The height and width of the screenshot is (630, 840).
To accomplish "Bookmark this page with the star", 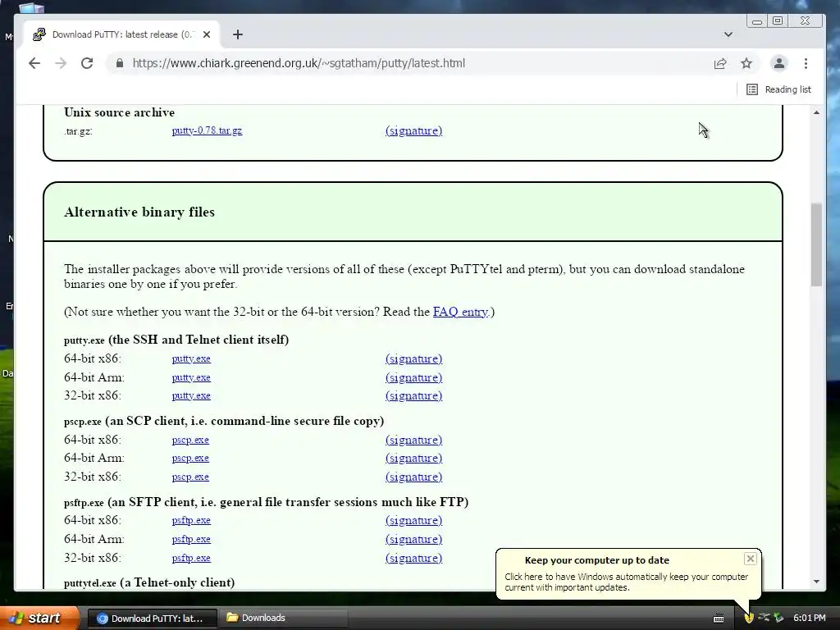I will pyautogui.click(x=746, y=63).
